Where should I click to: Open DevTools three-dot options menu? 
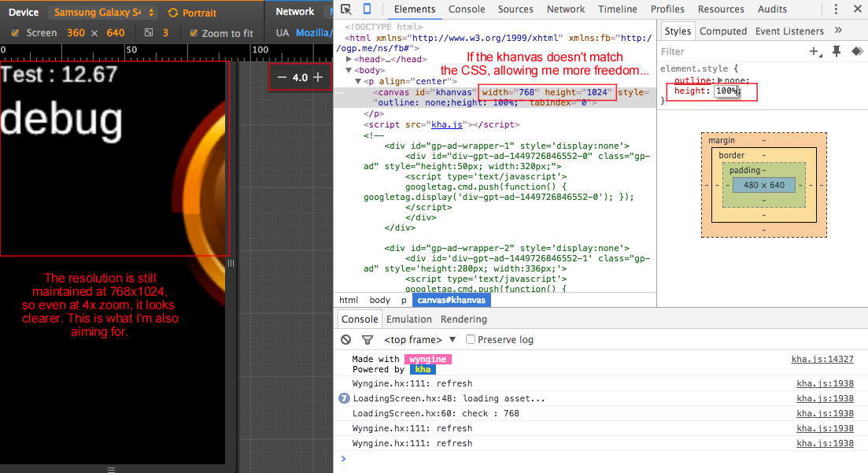pyautogui.click(x=836, y=9)
